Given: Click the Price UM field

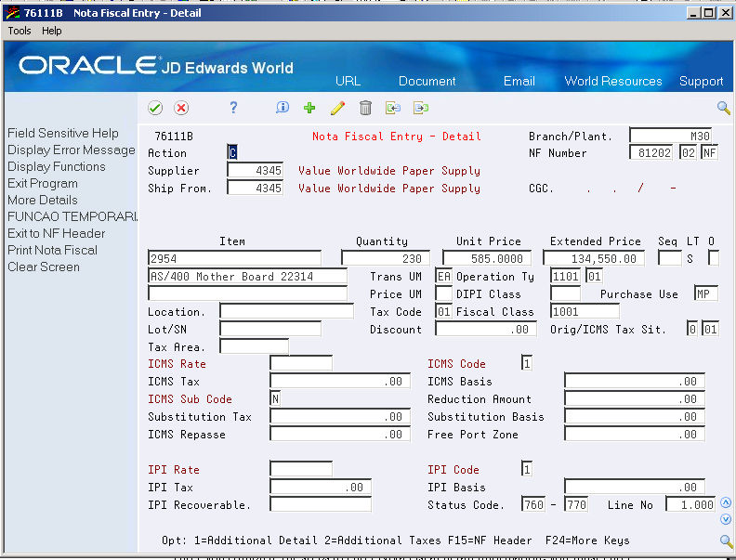Looking at the screenshot, I should coord(443,294).
